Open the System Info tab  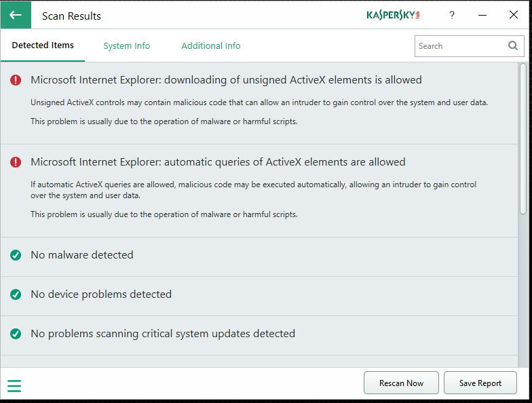pyautogui.click(x=126, y=46)
